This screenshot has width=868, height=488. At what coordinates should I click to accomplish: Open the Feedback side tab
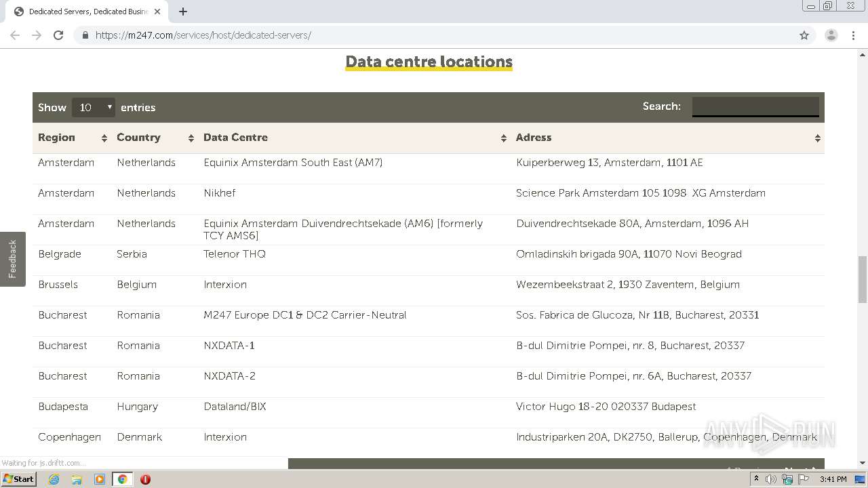tap(12, 259)
